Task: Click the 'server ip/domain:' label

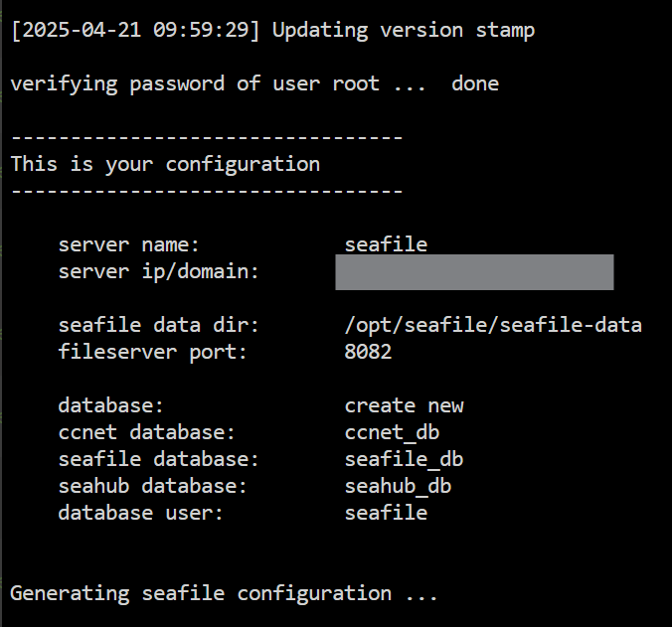Action: click(x=159, y=272)
